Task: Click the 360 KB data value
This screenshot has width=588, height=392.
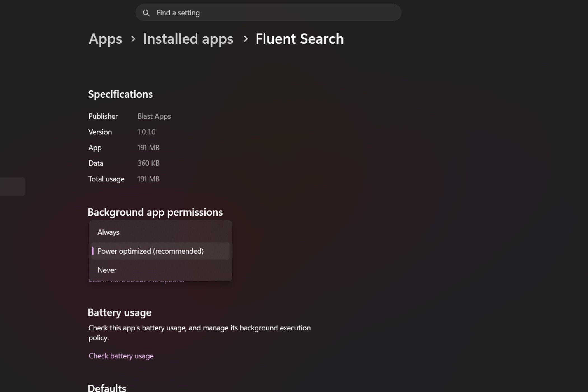Action: pyautogui.click(x=148, y=163)
